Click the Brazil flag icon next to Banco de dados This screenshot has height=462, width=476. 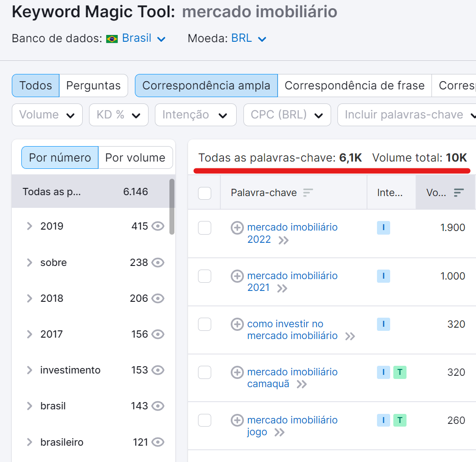[x=112, y=39]
